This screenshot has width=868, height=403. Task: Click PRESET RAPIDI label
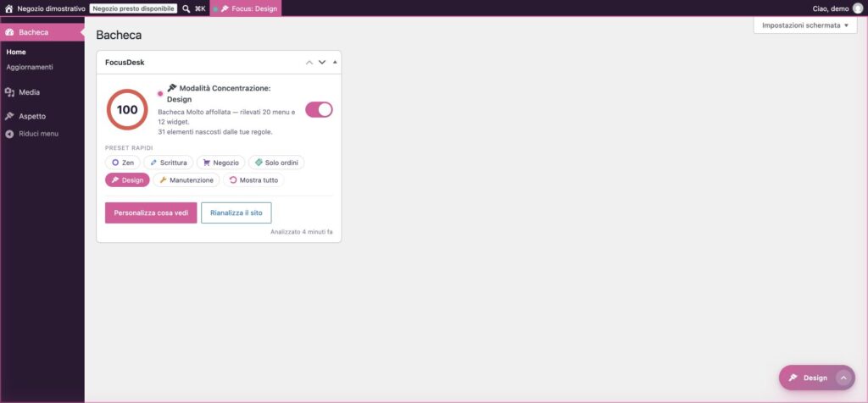(129, 148)
